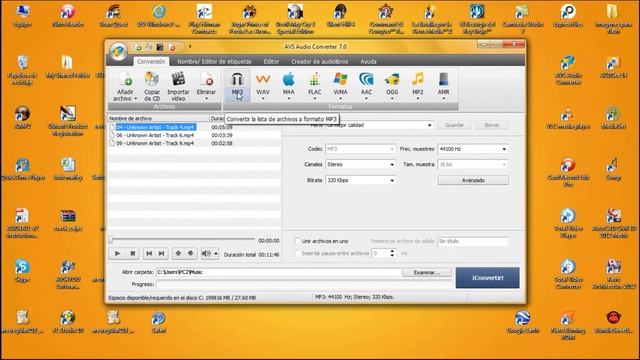The image size is (640, 360).
Task: Click the Borrar profile button
Action: [x=491, y=125]
